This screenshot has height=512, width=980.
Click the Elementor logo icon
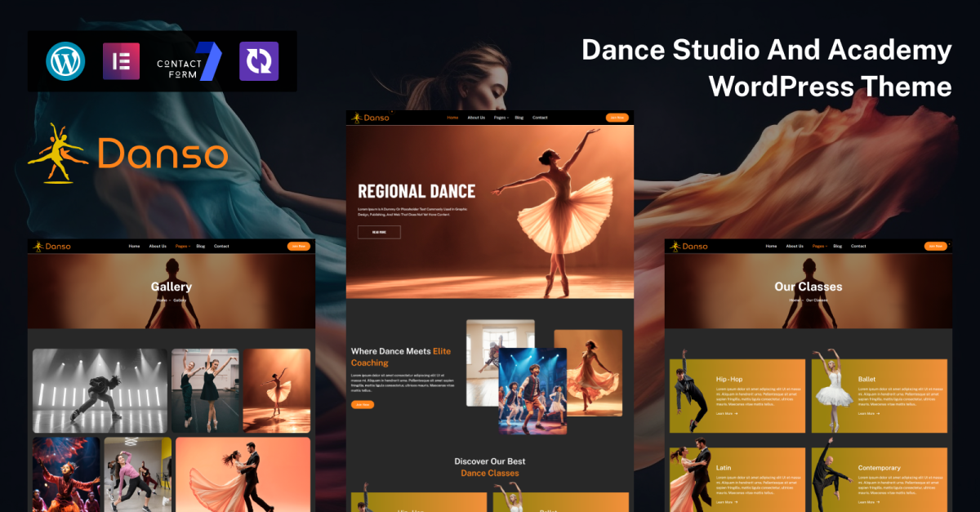[x=121, y=61]
